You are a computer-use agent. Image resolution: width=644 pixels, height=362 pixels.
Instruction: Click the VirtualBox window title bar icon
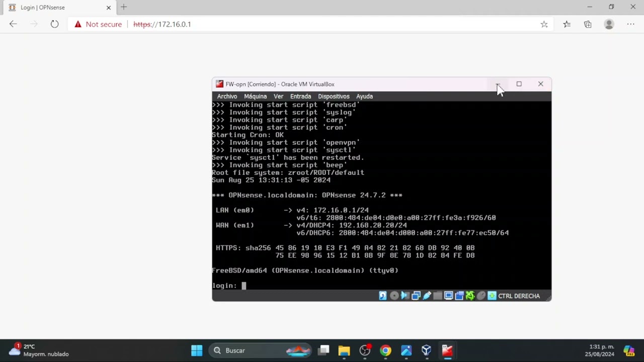[x=219, y=84]
